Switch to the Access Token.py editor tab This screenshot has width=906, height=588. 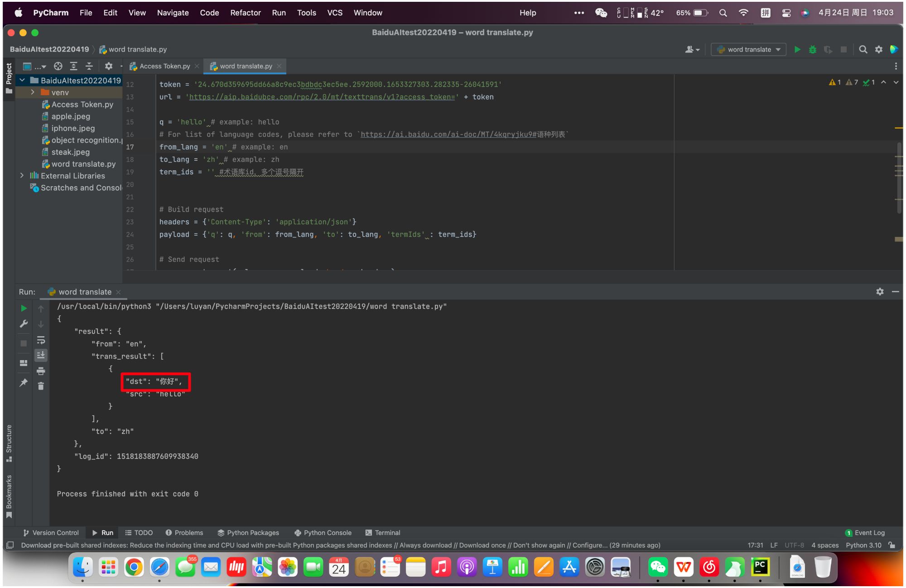(x=164, y=66)
